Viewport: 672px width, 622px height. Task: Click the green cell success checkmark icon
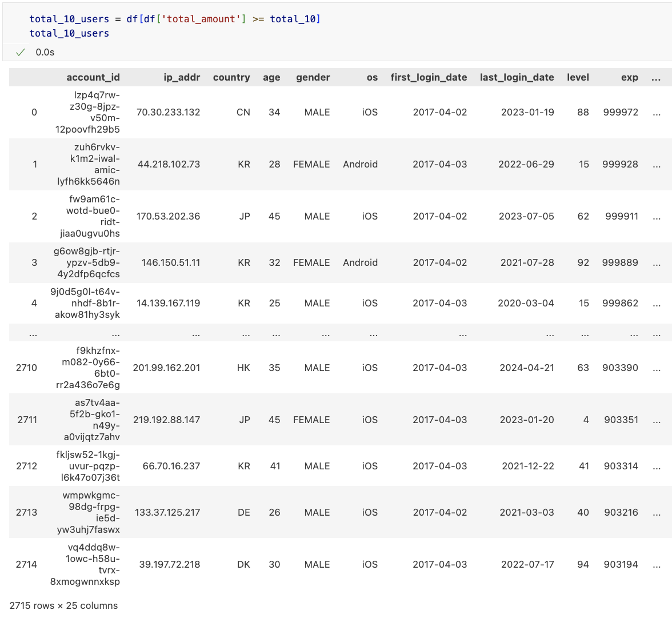(20, 52)
